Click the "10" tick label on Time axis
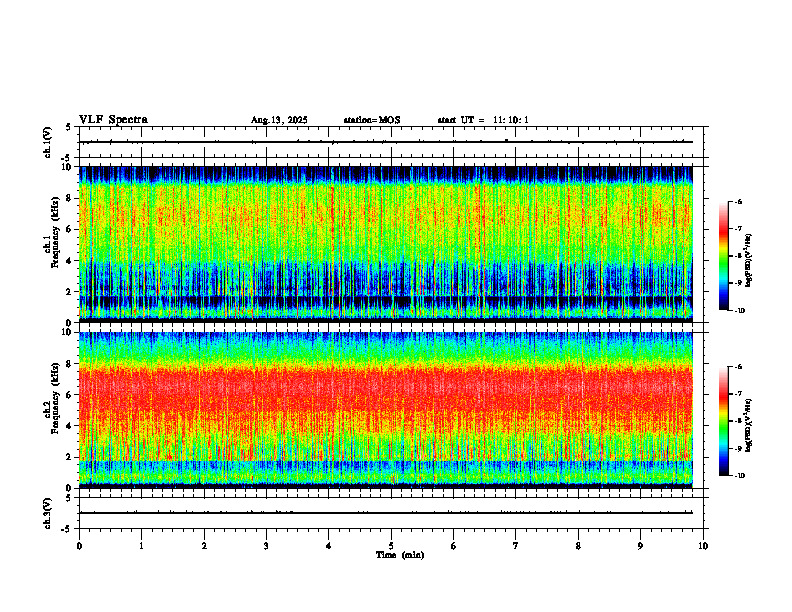 [x=703, y=546]
